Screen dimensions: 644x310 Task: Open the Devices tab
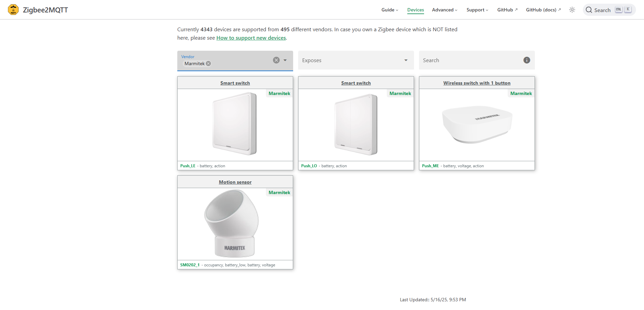[416, 10]
